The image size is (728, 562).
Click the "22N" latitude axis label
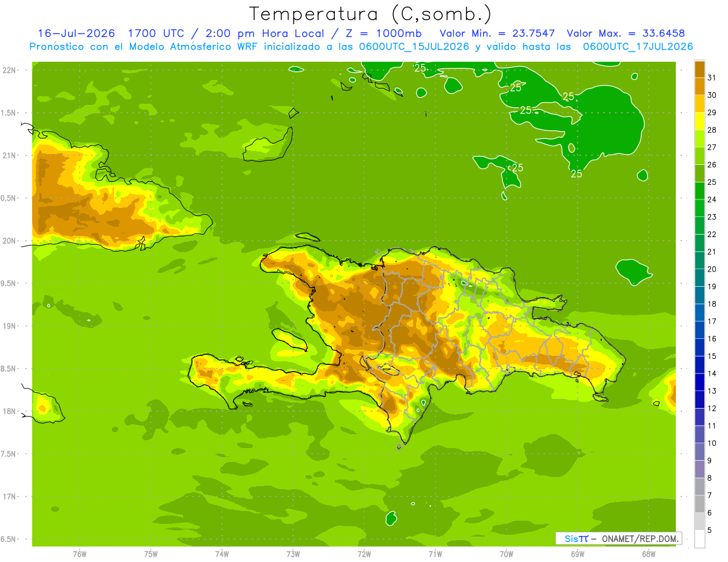tap(9, 70)
